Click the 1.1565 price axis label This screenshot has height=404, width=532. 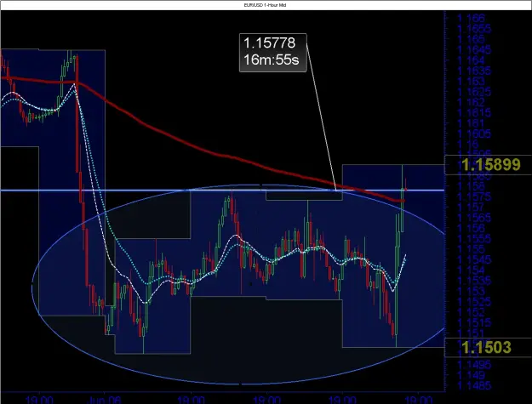(474, 218)
